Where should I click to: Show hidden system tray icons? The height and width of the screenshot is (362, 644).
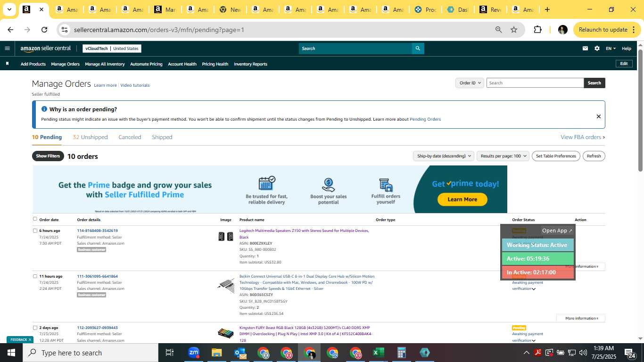tap(526, 353)
